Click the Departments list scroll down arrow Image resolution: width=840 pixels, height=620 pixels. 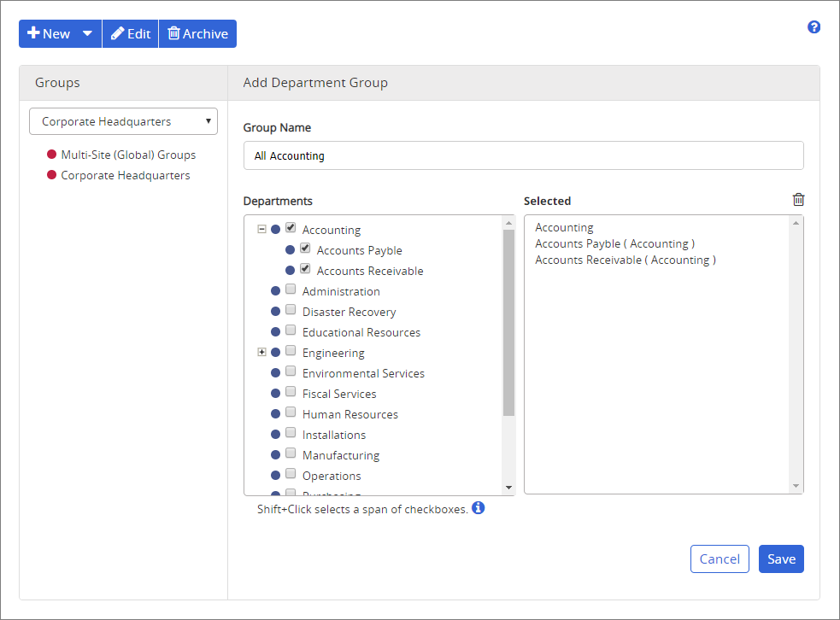(508, 488)
